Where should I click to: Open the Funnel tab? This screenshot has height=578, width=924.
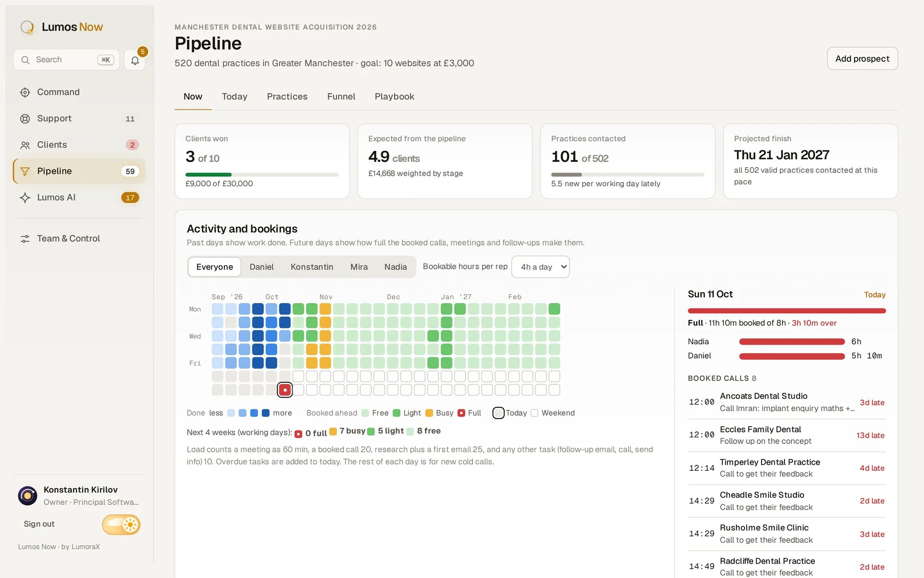[341, 97]
